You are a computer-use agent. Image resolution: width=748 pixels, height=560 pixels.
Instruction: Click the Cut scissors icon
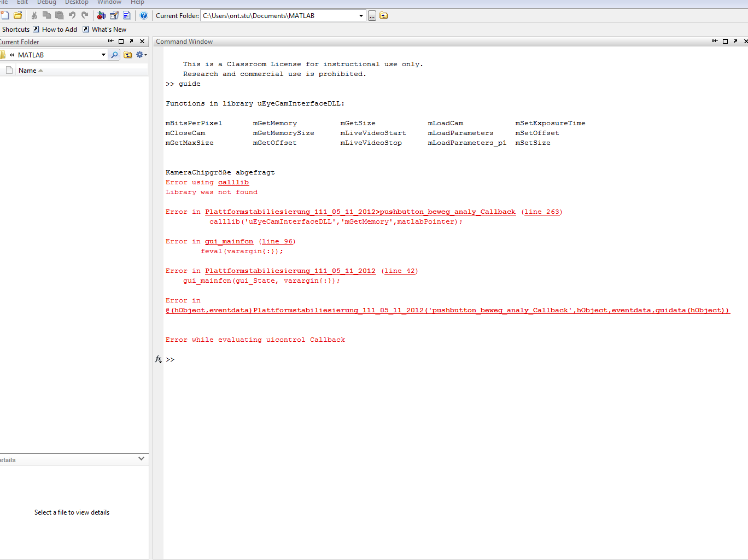(34, 15)
